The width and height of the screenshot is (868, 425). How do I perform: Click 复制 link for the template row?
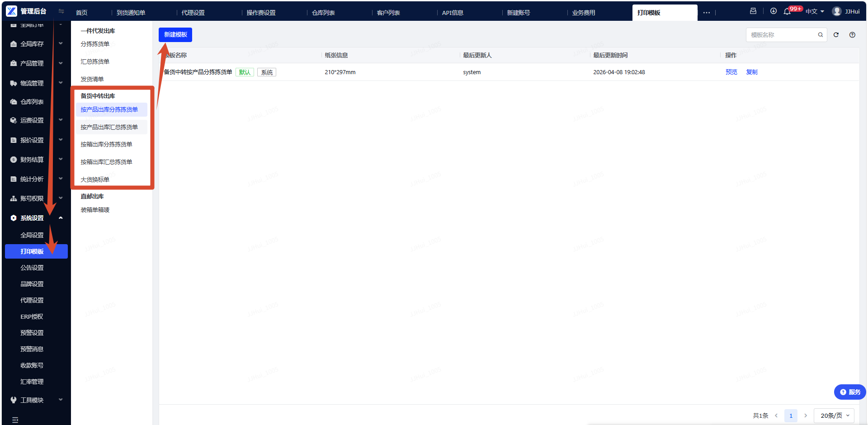752,72
